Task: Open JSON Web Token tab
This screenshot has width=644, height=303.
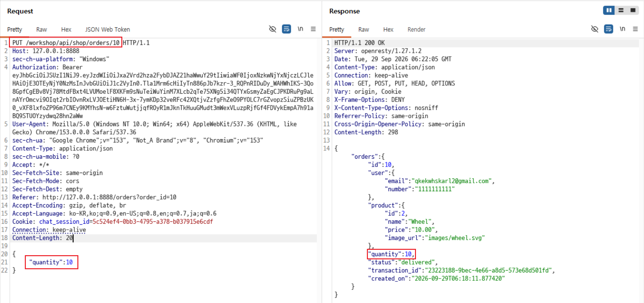Action: pyautogui.click(x=107, y=29)
